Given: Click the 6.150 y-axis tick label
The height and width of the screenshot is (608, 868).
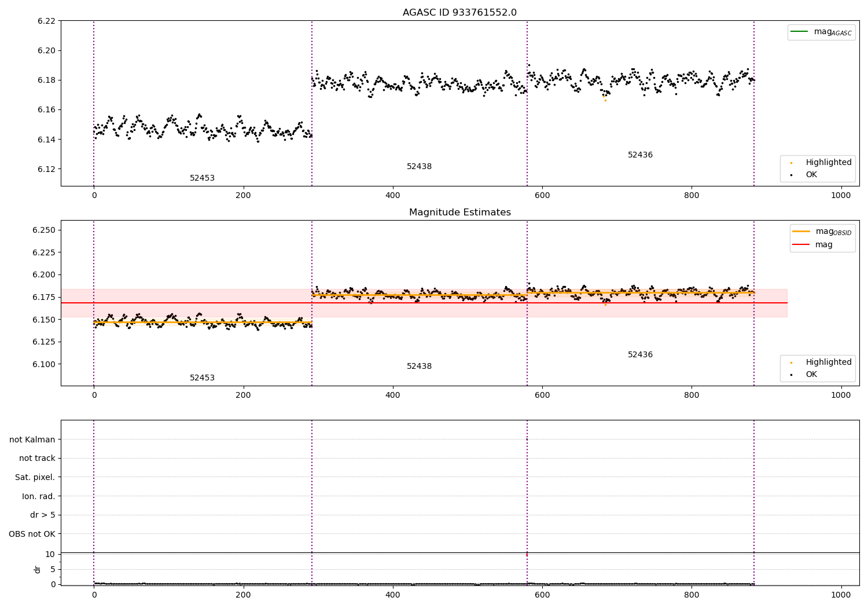Looking at the screenshot, I should pyautogui.click(x=44, y=320).
